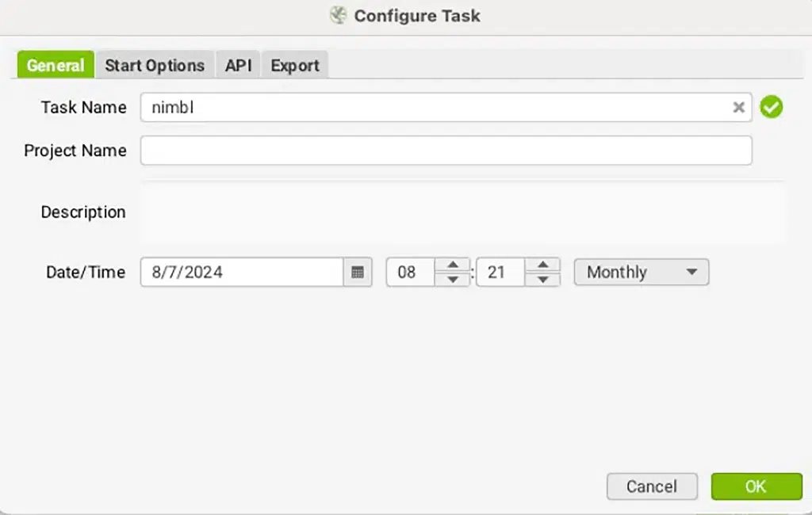Select the General tab
The width and height of the screenshot is (812, 515).
click(56, 66)
